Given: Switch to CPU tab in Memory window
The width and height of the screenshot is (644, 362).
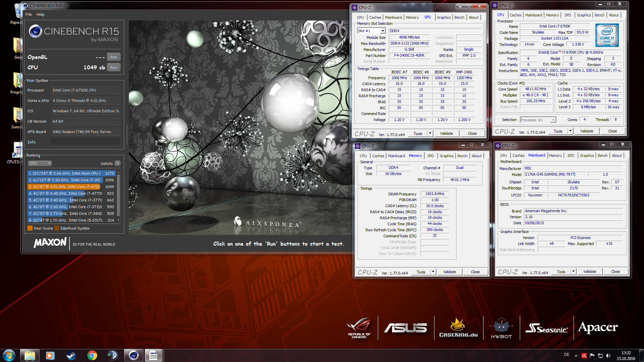Looking at the screenshot, I should (x=363, y=156).
